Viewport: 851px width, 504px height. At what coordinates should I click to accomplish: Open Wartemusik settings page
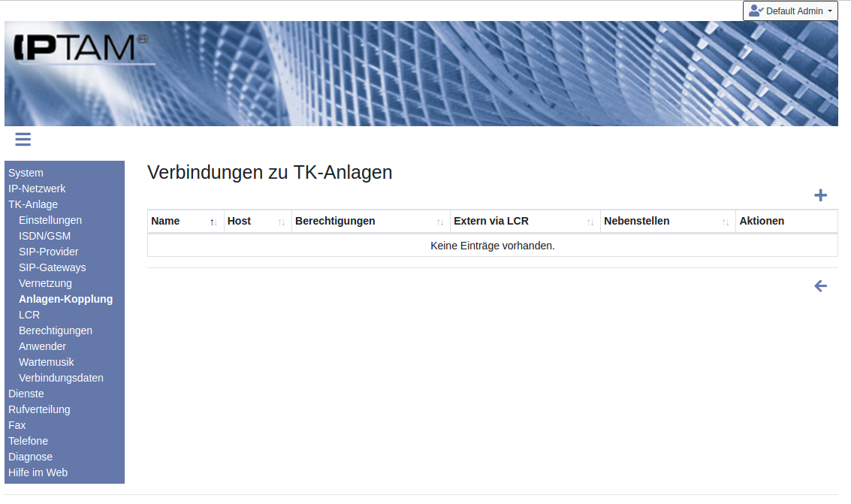[47, 362]
